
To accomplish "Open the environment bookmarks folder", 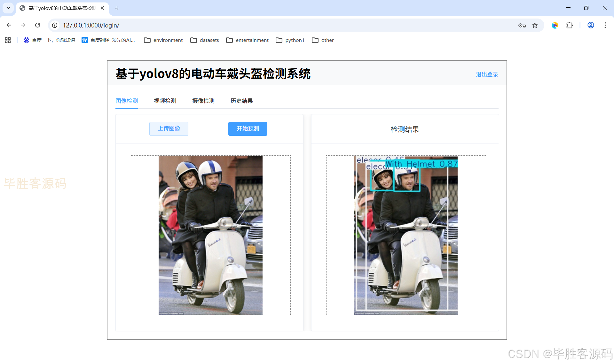I will point(163,40).
